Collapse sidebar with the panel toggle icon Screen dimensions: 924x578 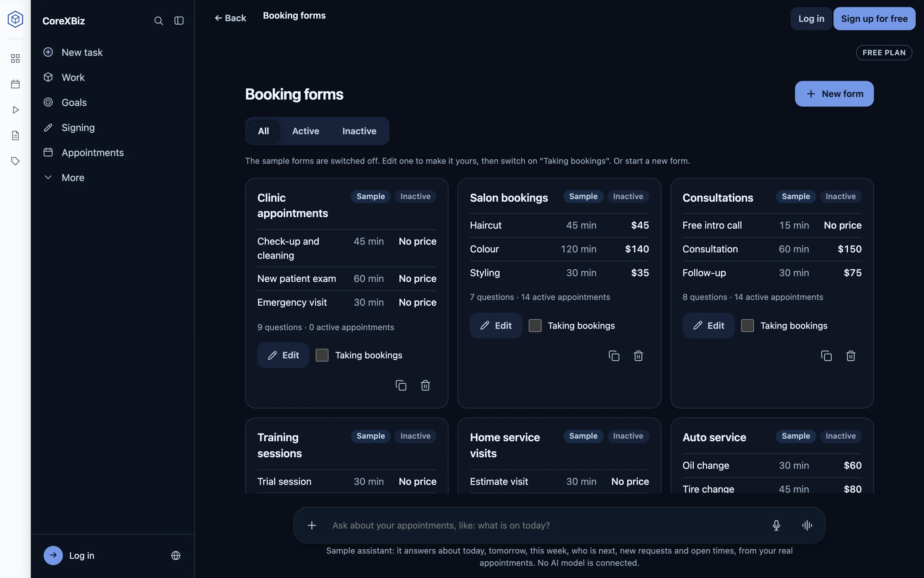tap(179, 21)
